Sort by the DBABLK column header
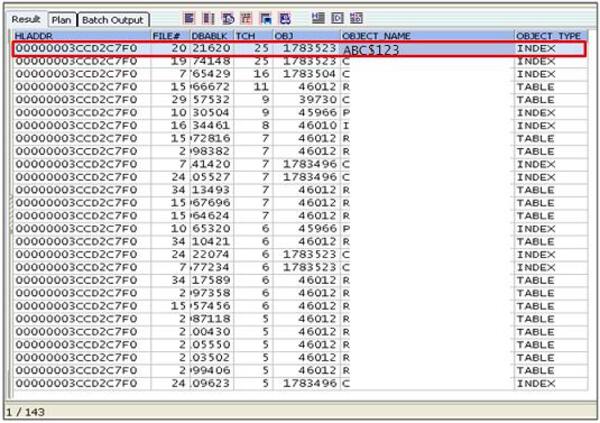This screenshot has width=600, height=423. [x=212, y=36]
